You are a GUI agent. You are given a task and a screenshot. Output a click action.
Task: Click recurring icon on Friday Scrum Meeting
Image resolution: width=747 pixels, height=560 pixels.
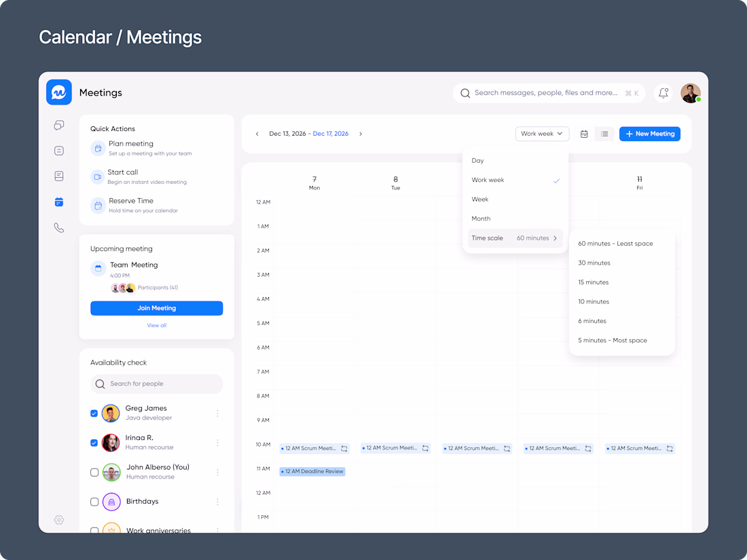pos(670,449)
